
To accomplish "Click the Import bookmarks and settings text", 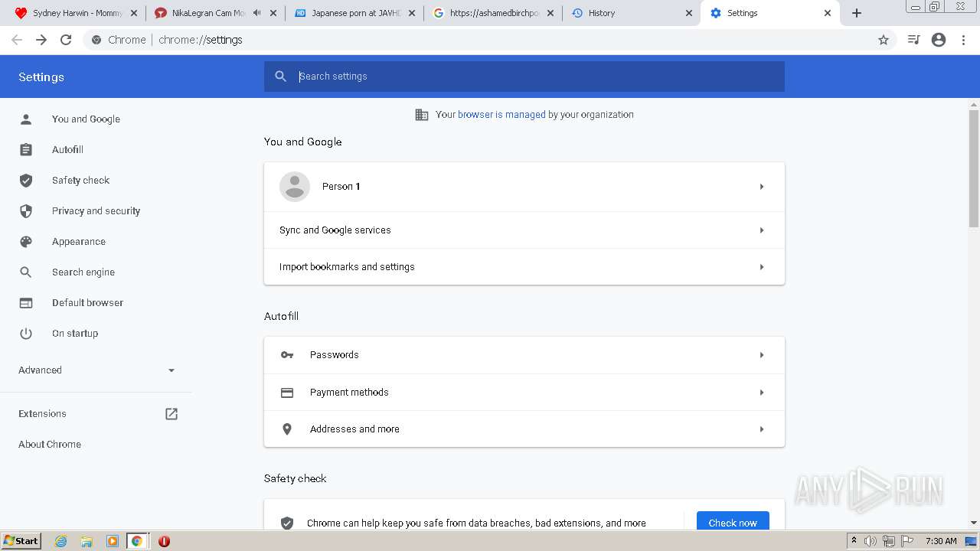I will click(x=347, y=267).
